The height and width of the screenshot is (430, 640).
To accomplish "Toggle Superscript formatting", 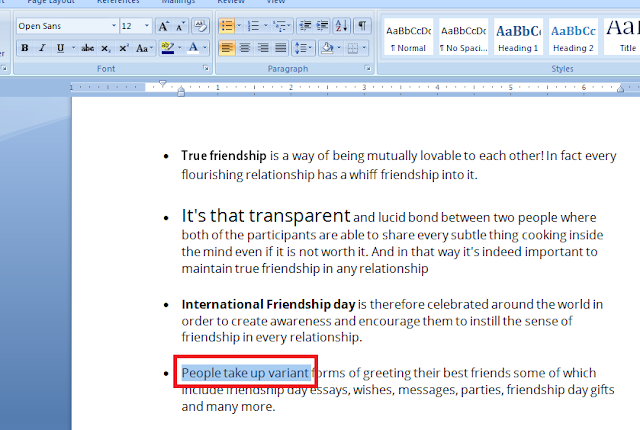I will coord(123,48).
